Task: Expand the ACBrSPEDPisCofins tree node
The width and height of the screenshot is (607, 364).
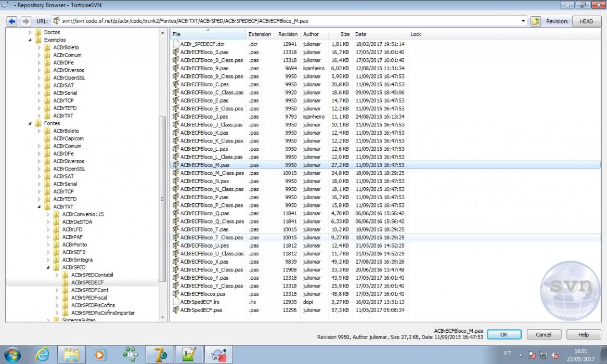Action: click(57, 305)
